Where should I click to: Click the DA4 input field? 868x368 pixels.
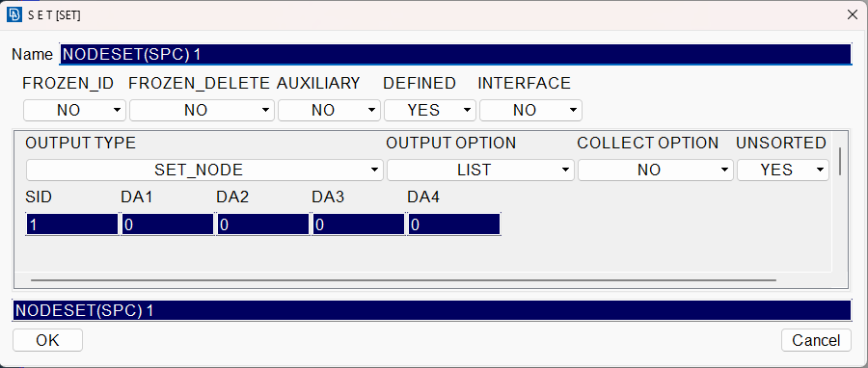coord(454,224)
